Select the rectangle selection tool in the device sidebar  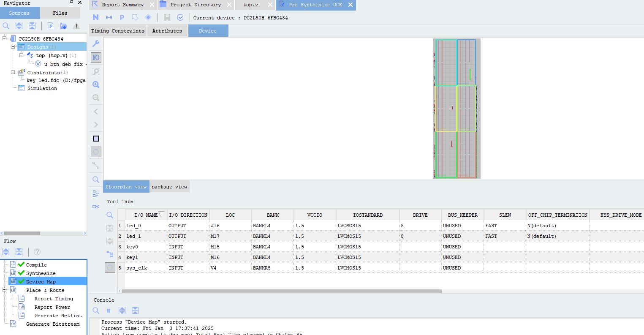(95, 138)
